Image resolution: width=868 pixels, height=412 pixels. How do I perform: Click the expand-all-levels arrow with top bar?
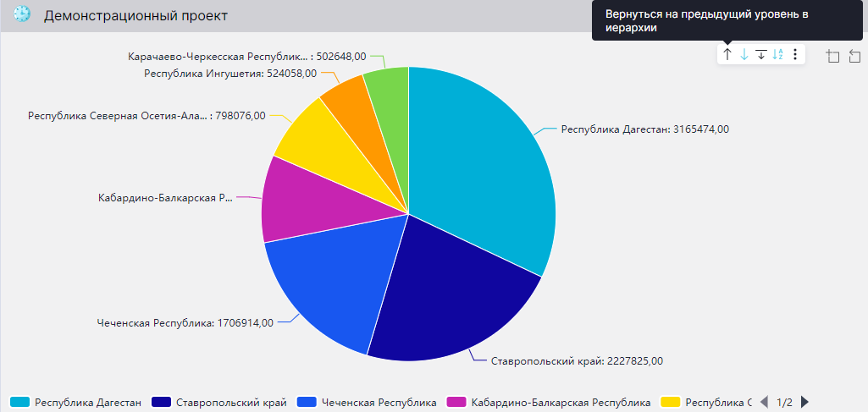(761, 55)
